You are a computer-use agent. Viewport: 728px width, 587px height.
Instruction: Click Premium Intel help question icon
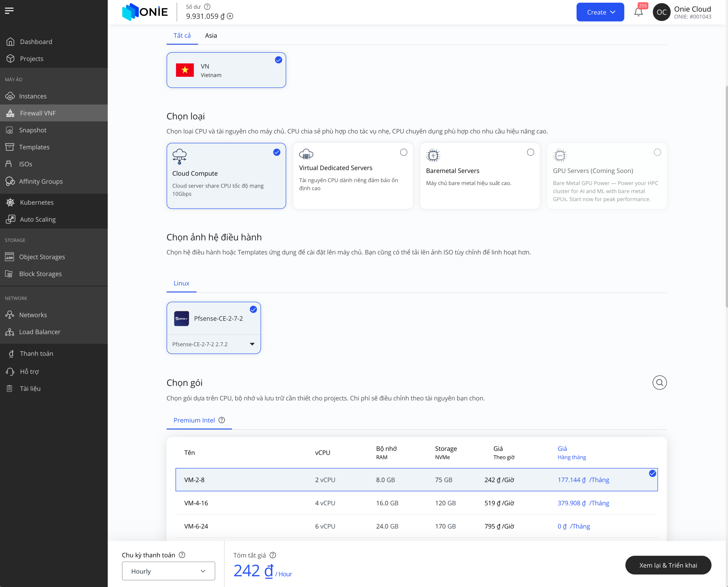[x=222, y=420]
